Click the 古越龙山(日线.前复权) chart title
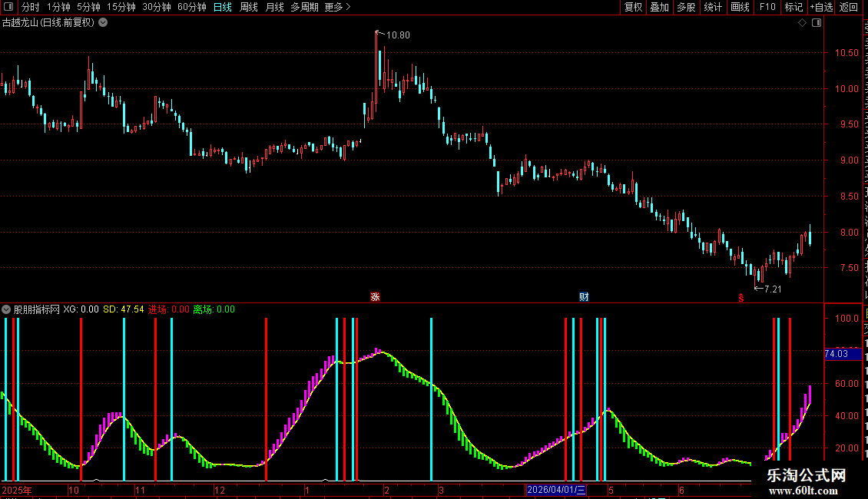The width and height of the screenshot is (868, 499). (x=48, y=22)
